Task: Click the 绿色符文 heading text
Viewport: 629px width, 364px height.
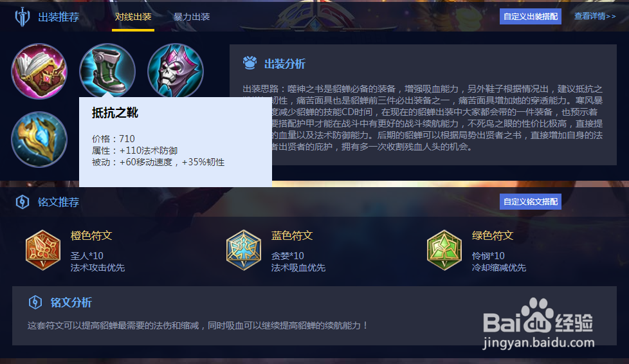Action: click(x=492, y=235)
